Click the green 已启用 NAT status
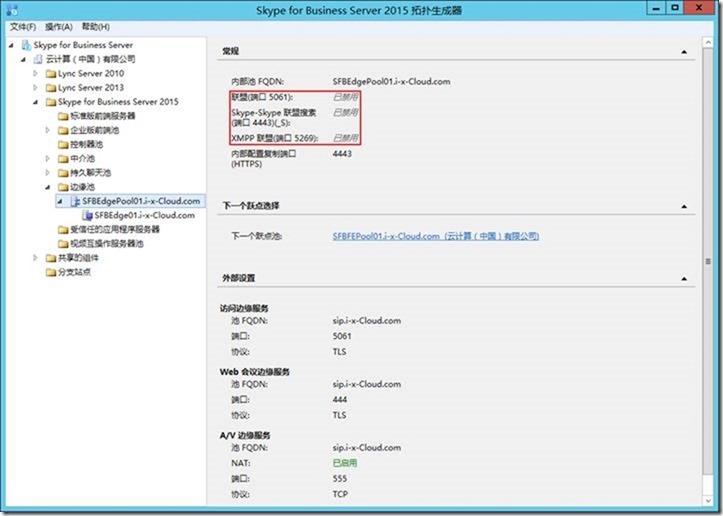Viewport: 723px width, 516px height. 344,463
